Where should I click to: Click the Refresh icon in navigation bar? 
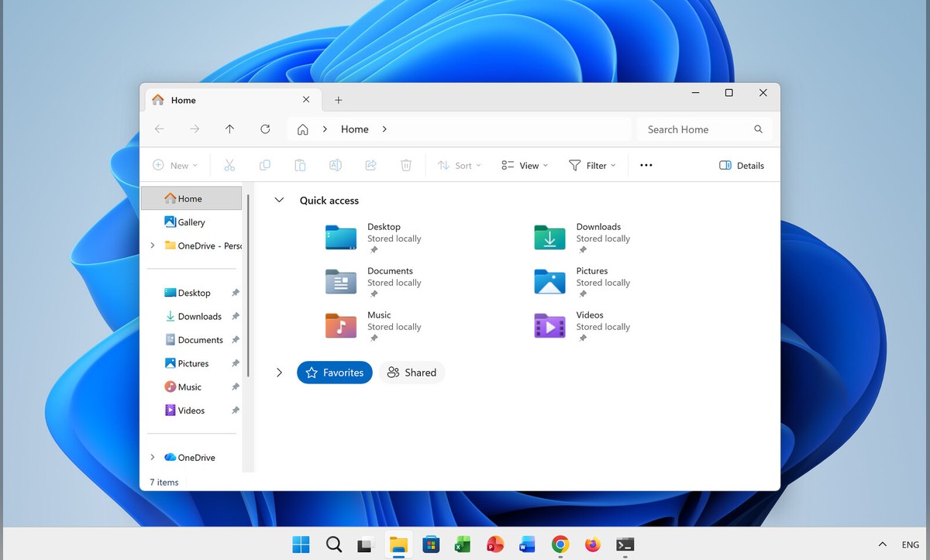(265, 129)
